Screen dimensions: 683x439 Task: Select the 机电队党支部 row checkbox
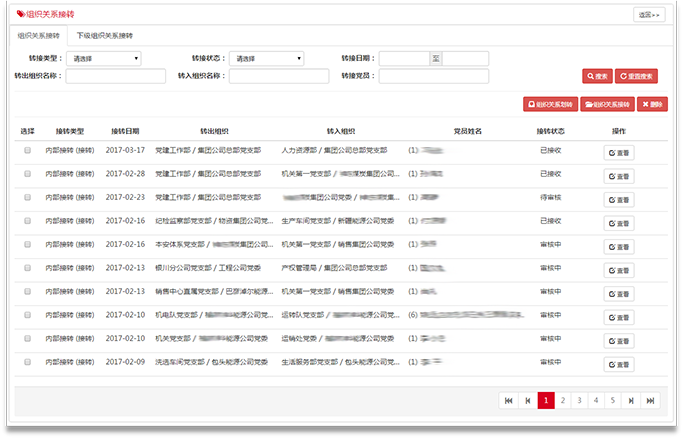tap(27, 315)
